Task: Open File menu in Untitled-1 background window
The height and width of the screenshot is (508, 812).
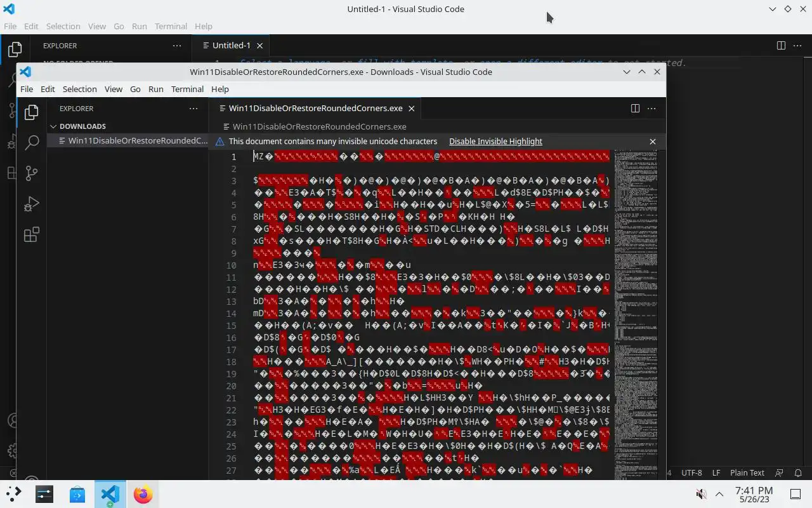Action: click(10, 26)
